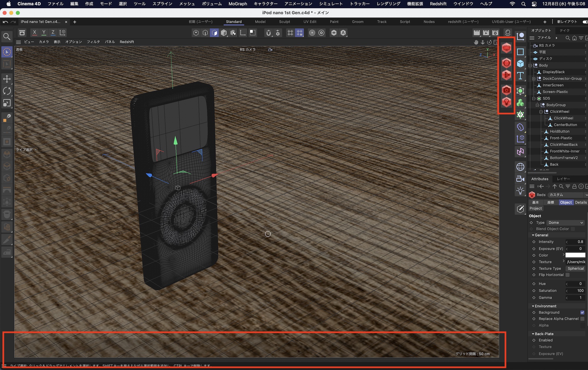
Task: Collapse the General section in Attributes
Action: (x=533, y=235)
